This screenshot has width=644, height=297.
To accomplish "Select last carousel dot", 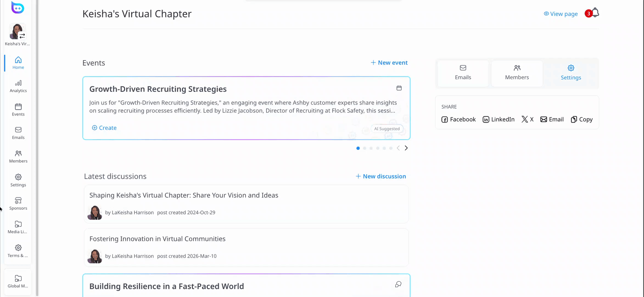I will pos(391,148).
